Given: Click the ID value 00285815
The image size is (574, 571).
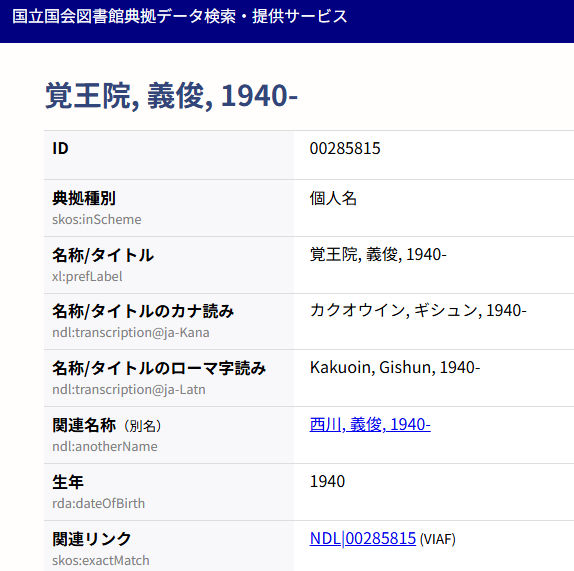Looking at the screenshot, I should click(345, 149).
